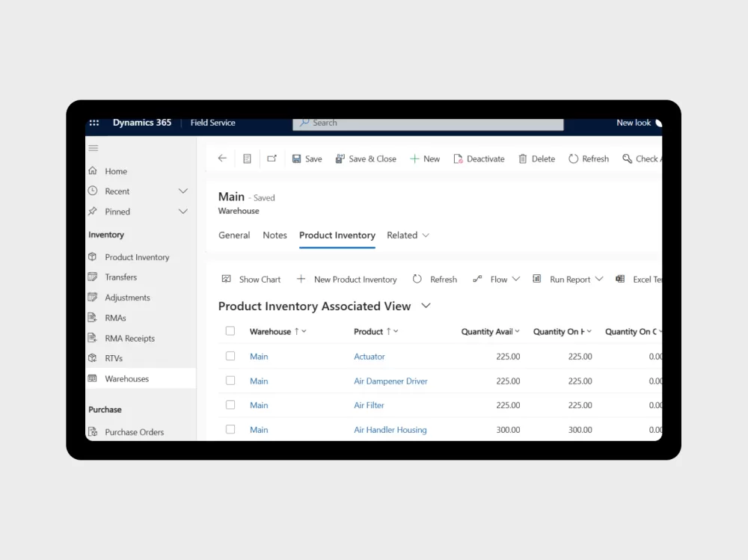The width and height of the screenshot is (748, 560).
Task: Open Main warehouse link in Actuator row
Action: [259, 357]
